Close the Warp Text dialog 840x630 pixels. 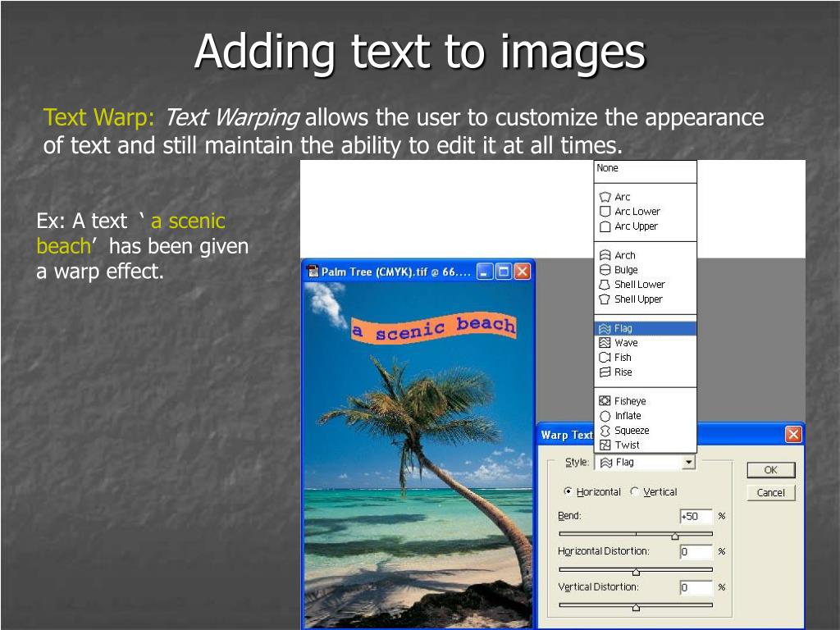click(x=793, y=435)
